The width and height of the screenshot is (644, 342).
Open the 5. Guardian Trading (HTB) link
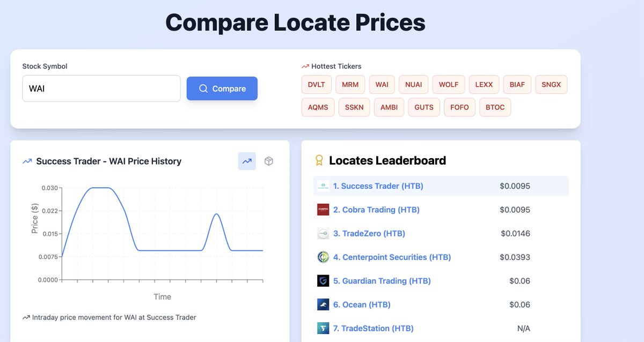382,281
